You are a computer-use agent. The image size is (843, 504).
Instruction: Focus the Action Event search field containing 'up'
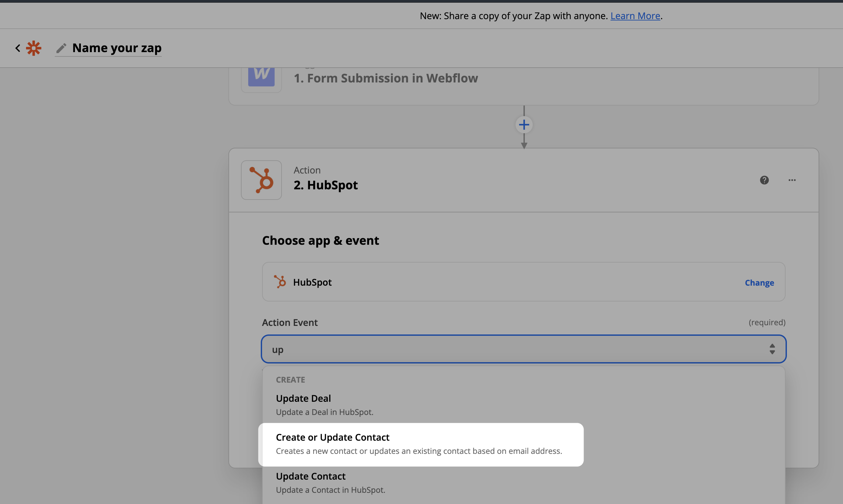[x=523, y=349]
